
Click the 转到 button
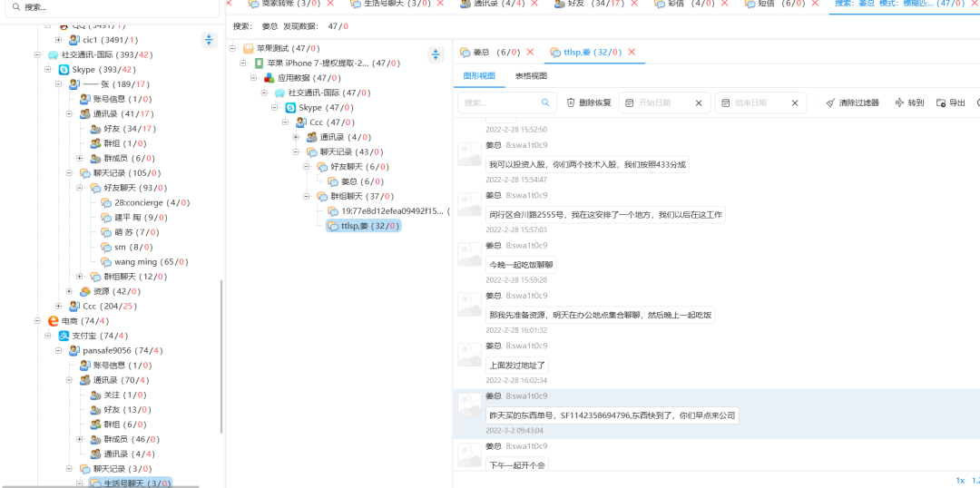909,102
